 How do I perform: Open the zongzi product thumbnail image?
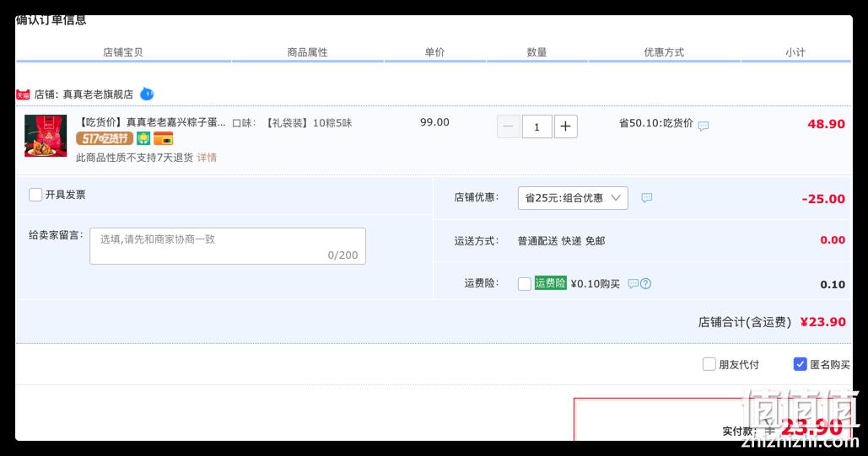point(46,136)
